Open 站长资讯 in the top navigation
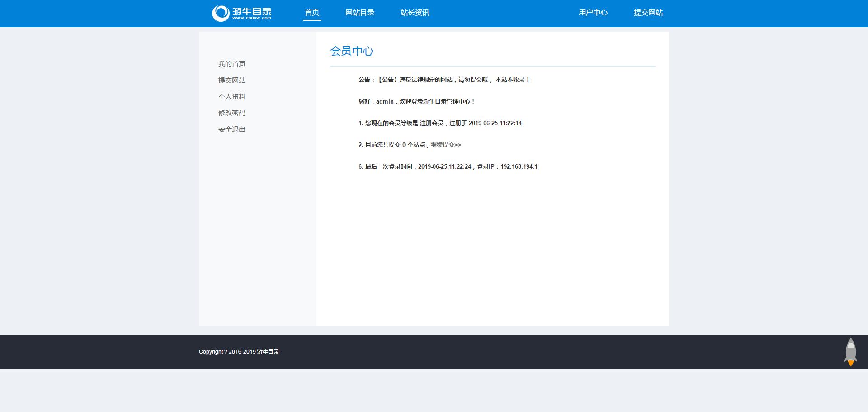Viewport: 868px width, 412px height. (415, 13)
